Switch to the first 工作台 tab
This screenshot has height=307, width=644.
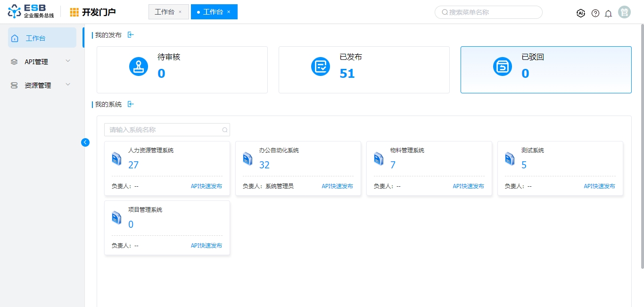click(x=165, y=12)
